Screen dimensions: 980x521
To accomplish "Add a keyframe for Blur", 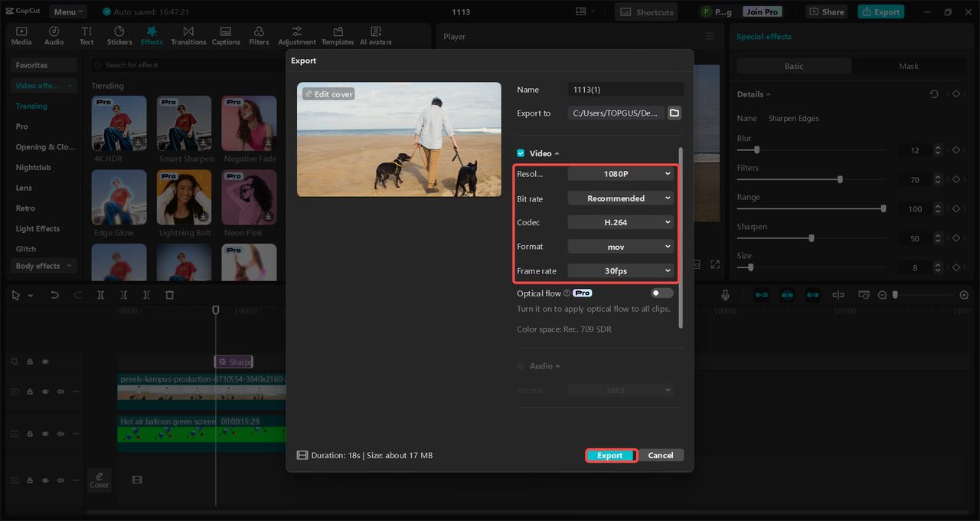I will pos(955,150).
